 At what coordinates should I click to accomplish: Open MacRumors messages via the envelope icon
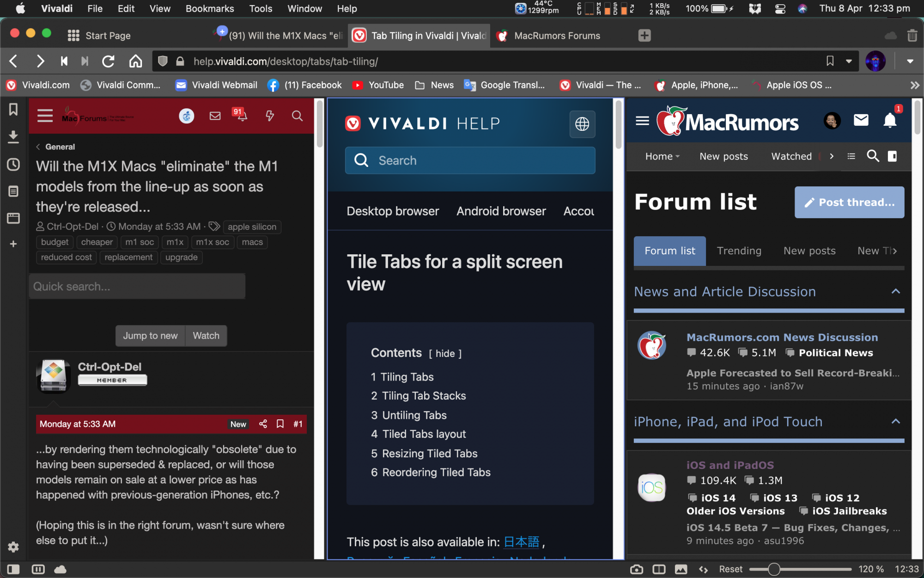coord(860,120)
